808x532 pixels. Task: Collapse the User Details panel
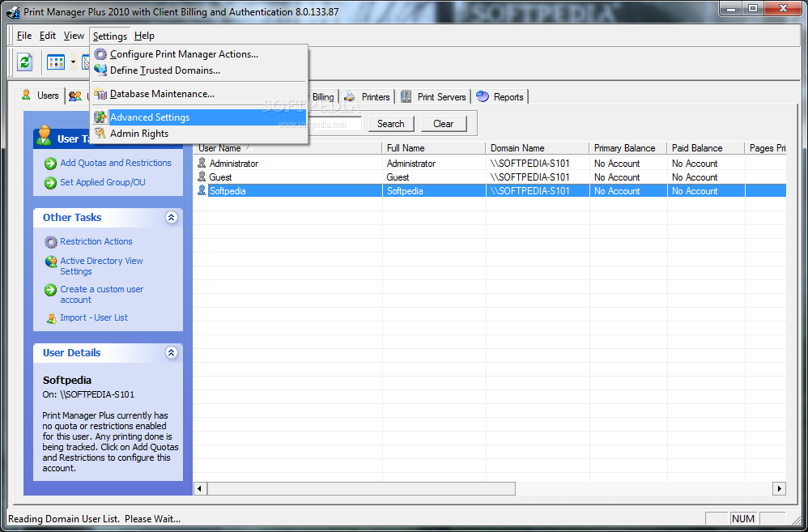pos(172,353)
